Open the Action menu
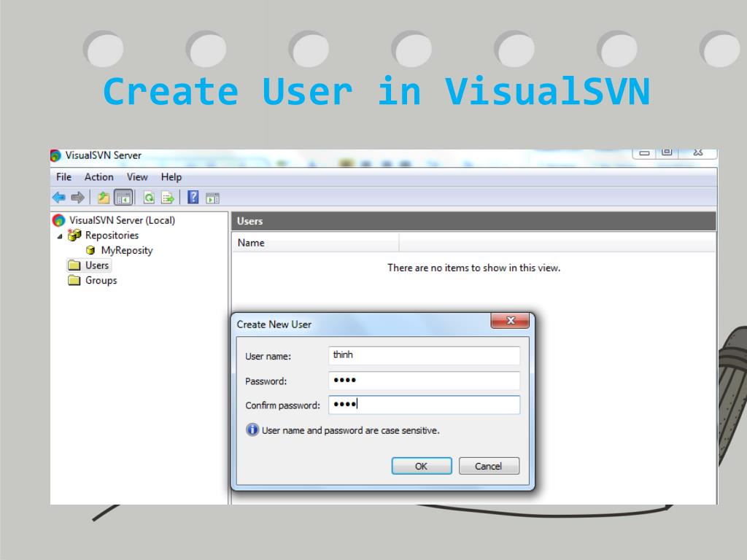This screenshot has height=560, width=747. (98, 177)
